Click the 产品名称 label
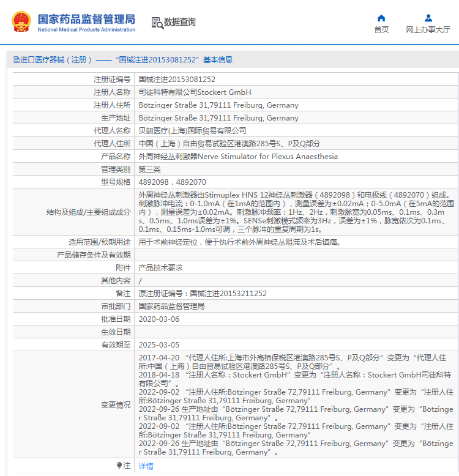Viewport: 459px width, 476px height. point(116,157)
